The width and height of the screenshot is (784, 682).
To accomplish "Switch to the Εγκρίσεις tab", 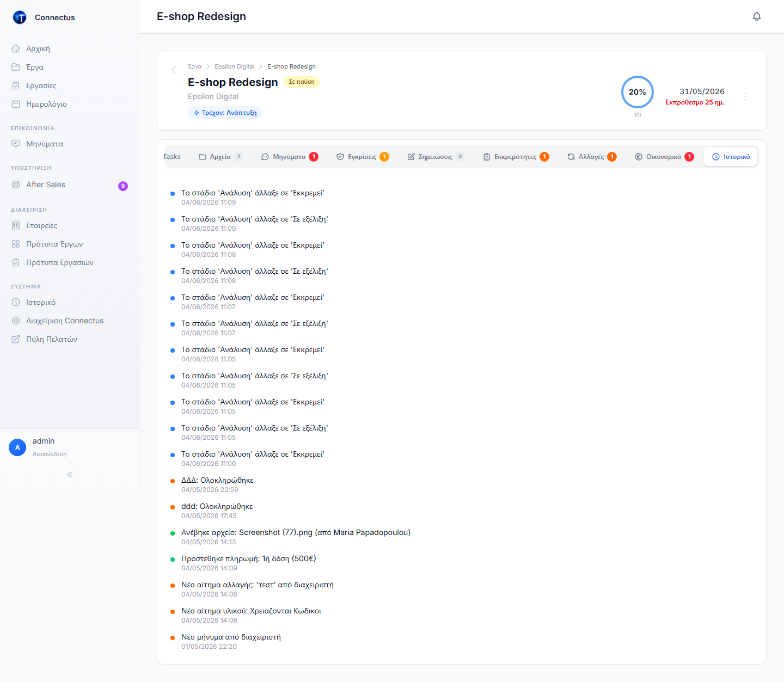I will coord(363,157).
